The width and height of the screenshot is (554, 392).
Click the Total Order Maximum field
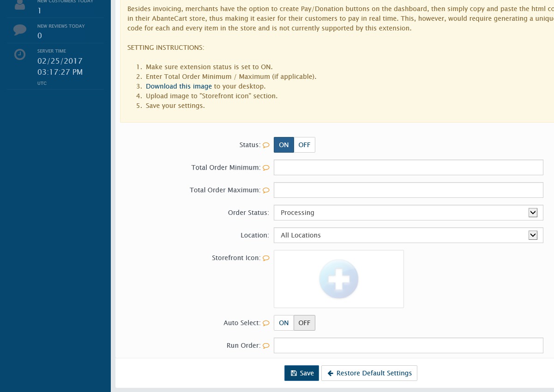point(409,190)
